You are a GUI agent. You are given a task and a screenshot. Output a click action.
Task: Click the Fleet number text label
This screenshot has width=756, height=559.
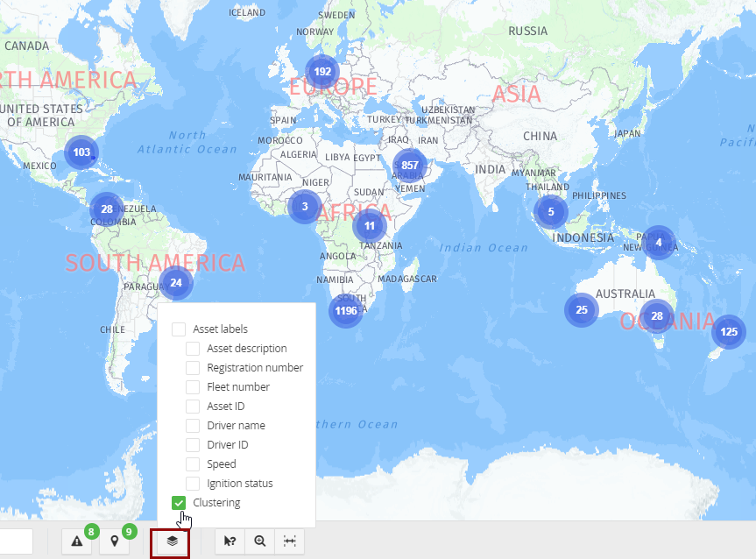click(x=238, y=387)
